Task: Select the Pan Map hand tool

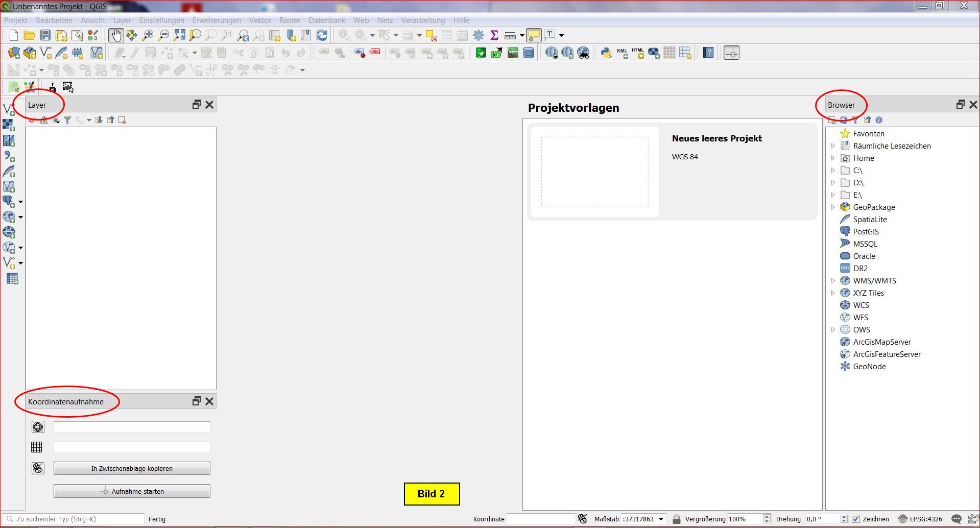Action: click(116, 35)
